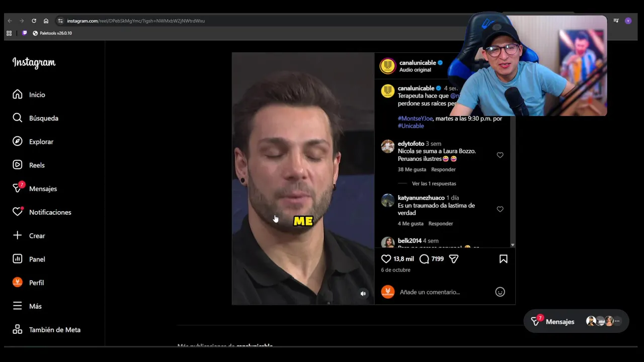
Task: Open browser profile avatar
Action: (x=628, y=21)
